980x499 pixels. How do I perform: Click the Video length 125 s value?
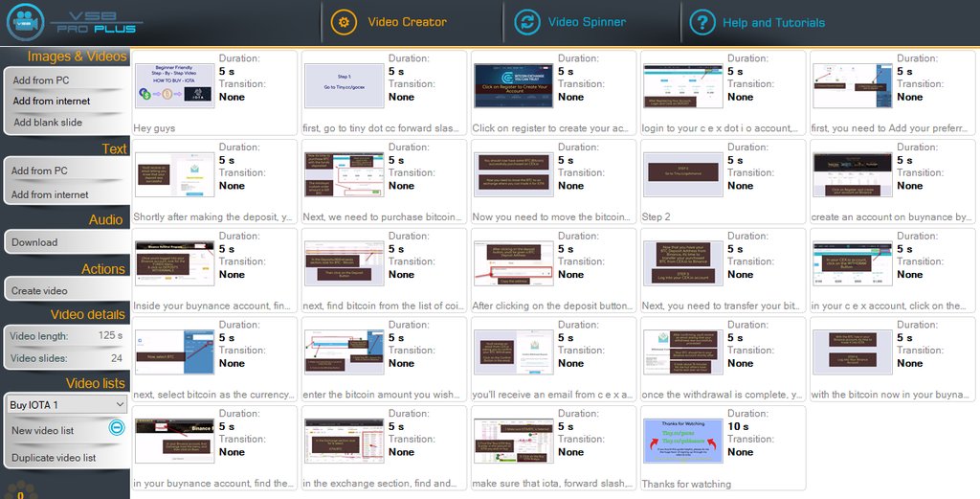[111, 335]
